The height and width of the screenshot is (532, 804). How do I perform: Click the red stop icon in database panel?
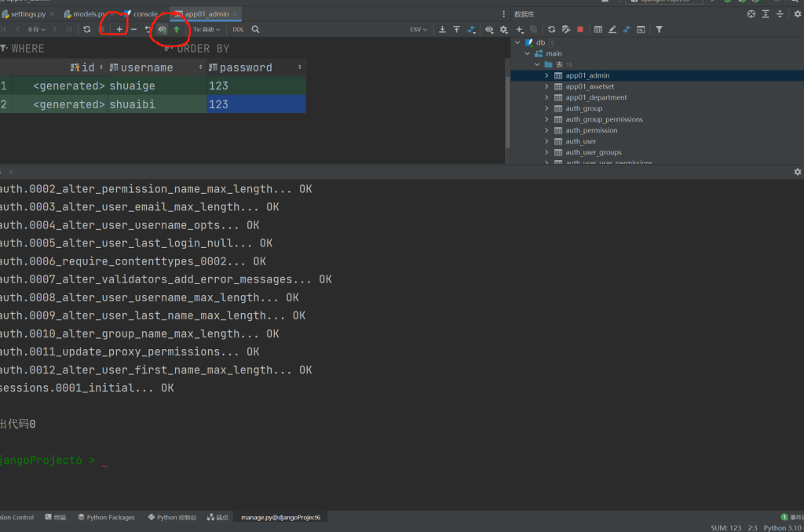[580, 29]
